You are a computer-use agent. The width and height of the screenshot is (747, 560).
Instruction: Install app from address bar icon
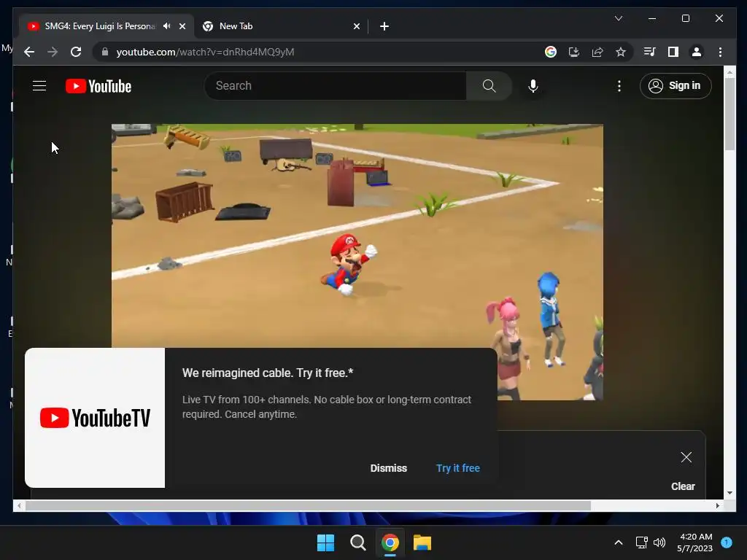click(574, 52)
